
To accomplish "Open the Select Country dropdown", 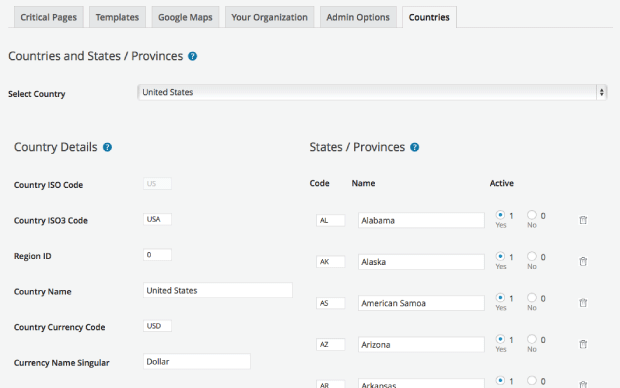I will coord(372,92).
